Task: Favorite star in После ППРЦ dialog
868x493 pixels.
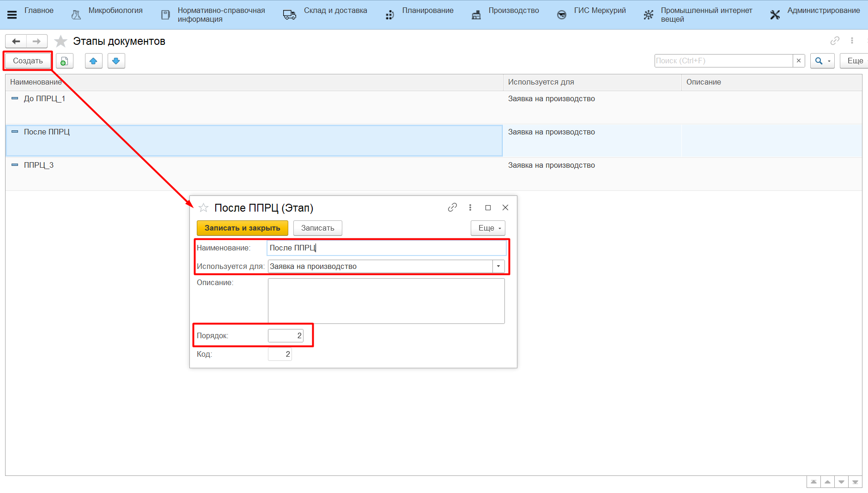Action: click(x=203, y=208)
